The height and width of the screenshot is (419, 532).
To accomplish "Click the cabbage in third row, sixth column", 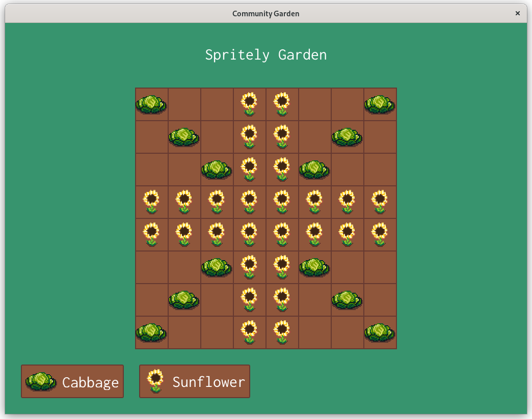I will tap(314, 170).
